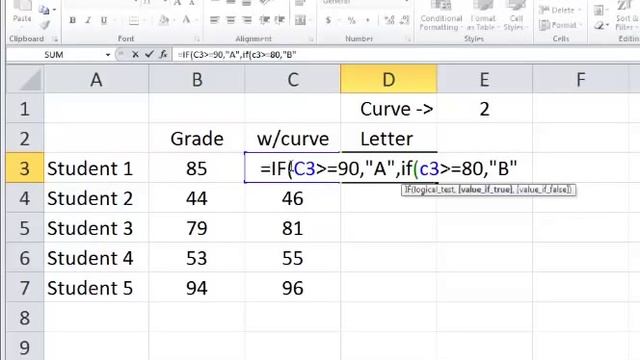
Task: Select column A header
Action: (x=96, y=79)
